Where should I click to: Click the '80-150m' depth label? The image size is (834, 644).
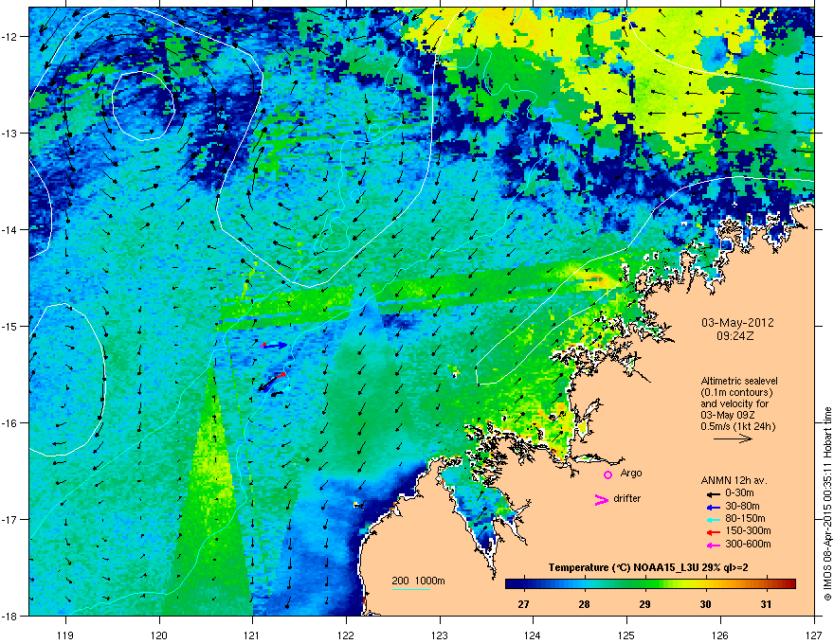click(x=745, y=518)
